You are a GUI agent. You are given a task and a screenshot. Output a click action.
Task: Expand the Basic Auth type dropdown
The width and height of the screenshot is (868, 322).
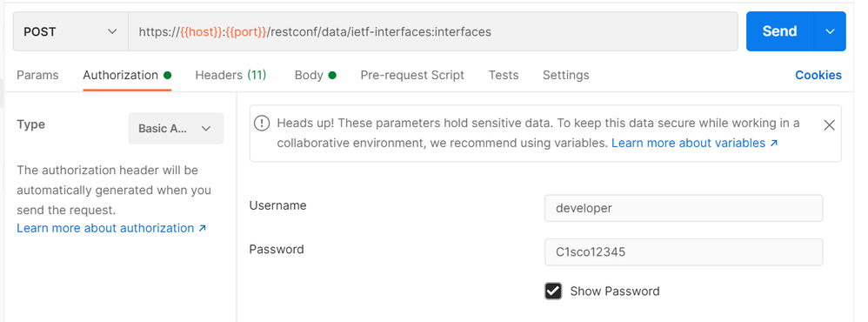pos(176,129)
